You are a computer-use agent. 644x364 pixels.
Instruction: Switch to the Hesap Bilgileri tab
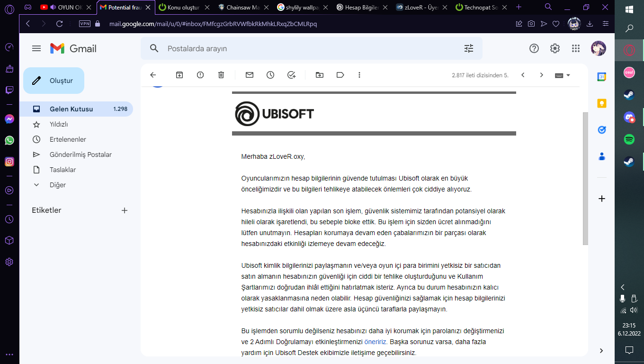tap(362, 7)
